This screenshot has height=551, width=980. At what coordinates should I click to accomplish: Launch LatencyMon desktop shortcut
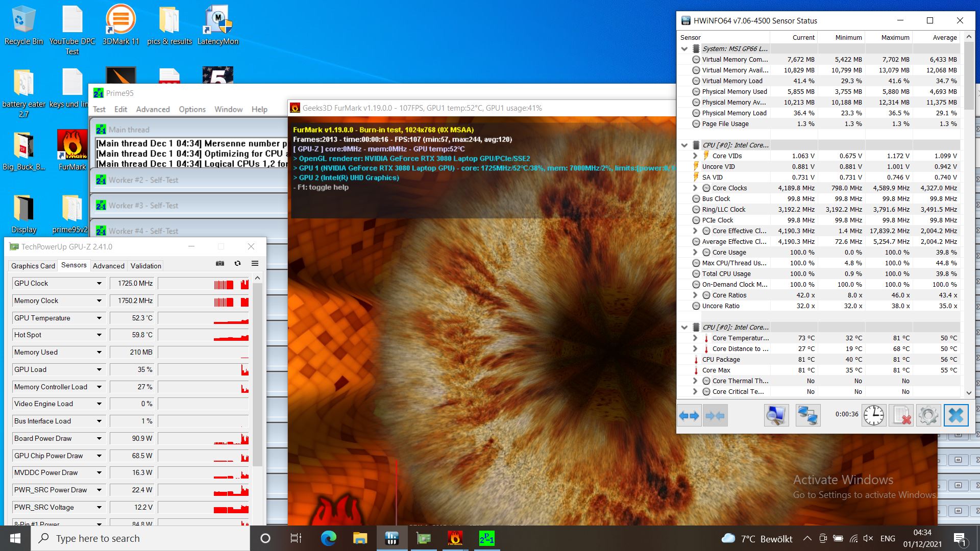(x=218, y=26)
